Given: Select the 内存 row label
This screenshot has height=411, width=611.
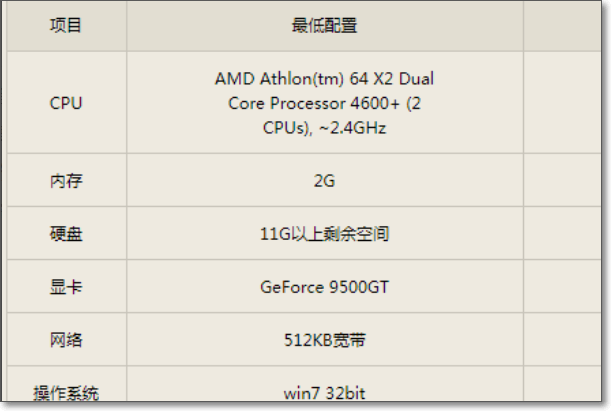Looking at the screenshot, I should coord(66,181).
